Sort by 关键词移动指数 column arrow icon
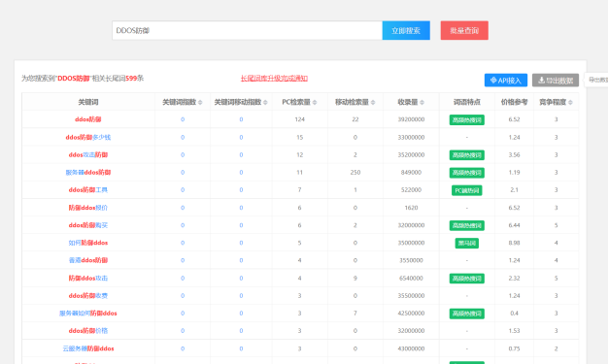 coord(265,102)
